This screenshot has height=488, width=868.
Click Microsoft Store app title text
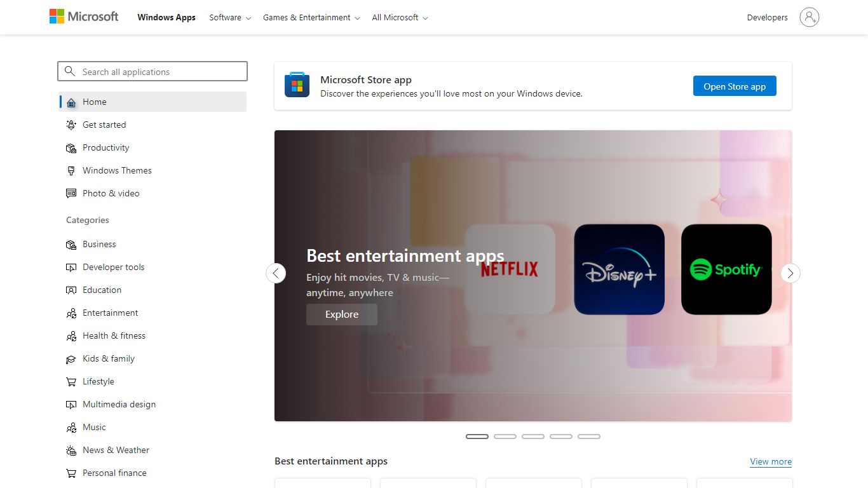tap(366, 79)
